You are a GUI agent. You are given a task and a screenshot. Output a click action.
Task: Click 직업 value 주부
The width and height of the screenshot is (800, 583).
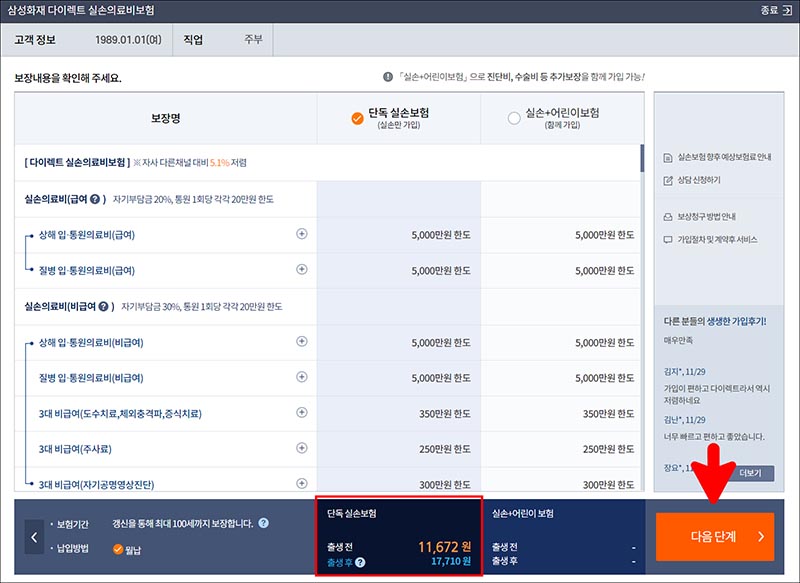[x=253, y=39]
